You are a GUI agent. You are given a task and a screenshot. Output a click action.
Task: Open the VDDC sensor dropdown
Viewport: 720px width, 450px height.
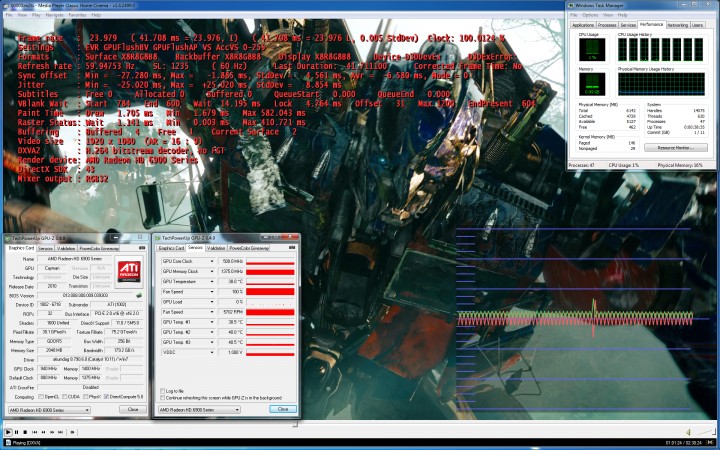pyautogui.click(x=212, y=352)
